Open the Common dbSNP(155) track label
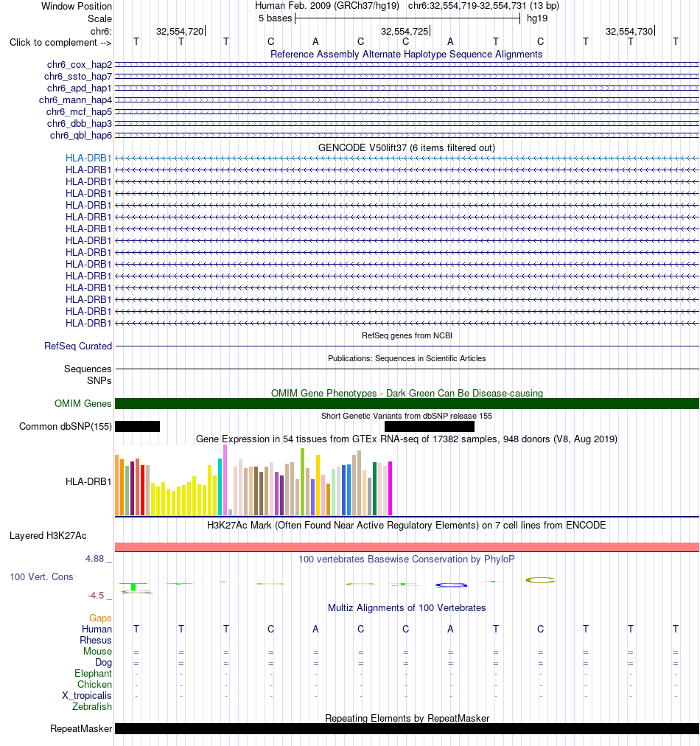 [65, 426]
